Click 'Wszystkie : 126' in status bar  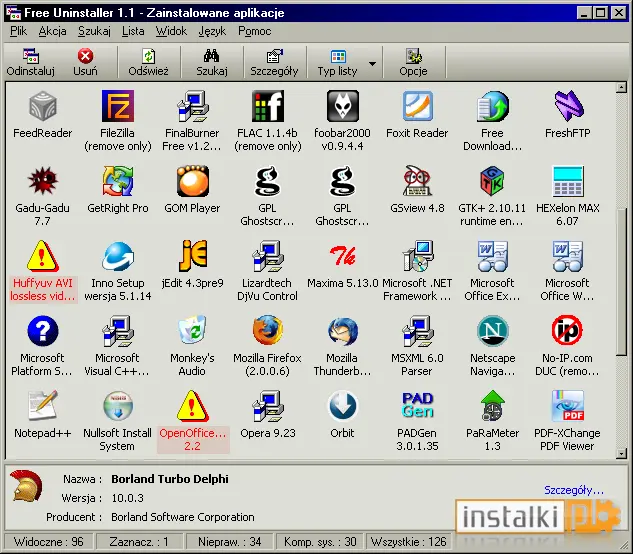408,542
